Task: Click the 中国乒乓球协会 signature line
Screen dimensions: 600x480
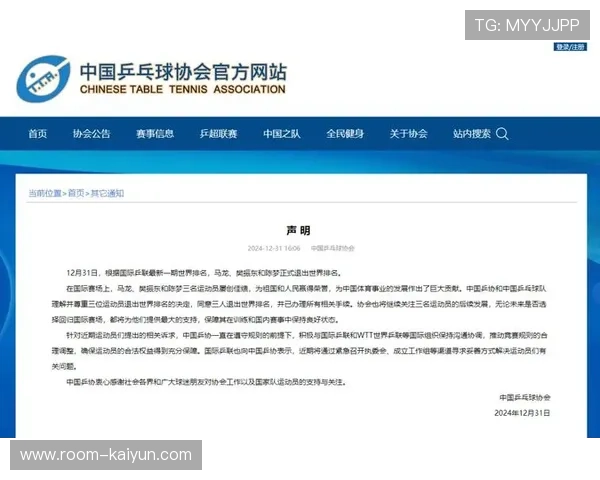Action: point(525,398)
